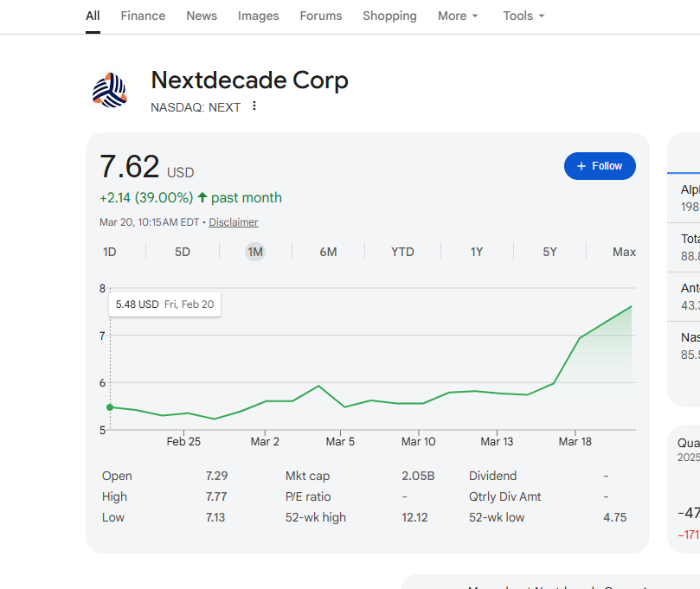Viewport: 700px width, 589px height.
Task: Click the Mar 10 axis label
Action: coord(418,442)
